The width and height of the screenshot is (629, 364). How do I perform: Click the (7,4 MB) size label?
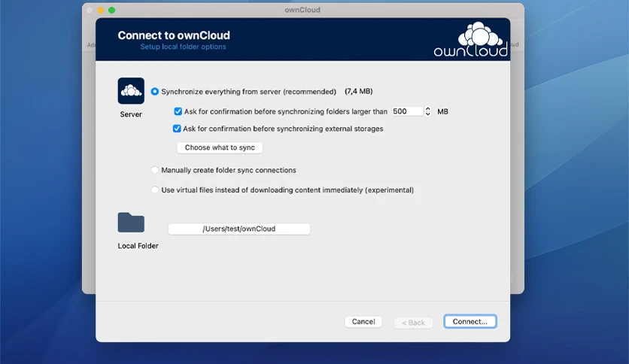(359, 92)
